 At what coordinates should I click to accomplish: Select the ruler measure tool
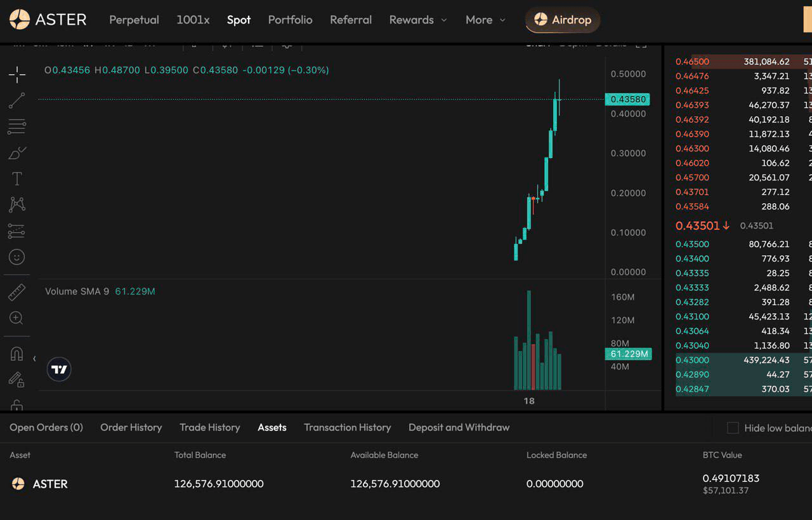coord(17,292)
